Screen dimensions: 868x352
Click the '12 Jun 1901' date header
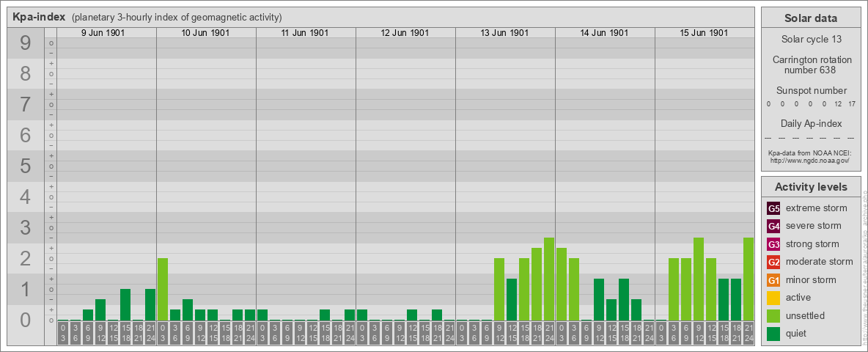[405, 33]
